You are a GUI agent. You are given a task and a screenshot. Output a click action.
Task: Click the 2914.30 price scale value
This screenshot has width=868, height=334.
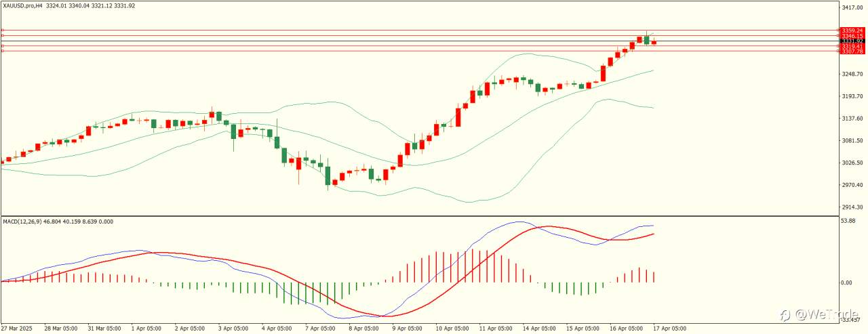click(852, 207)
